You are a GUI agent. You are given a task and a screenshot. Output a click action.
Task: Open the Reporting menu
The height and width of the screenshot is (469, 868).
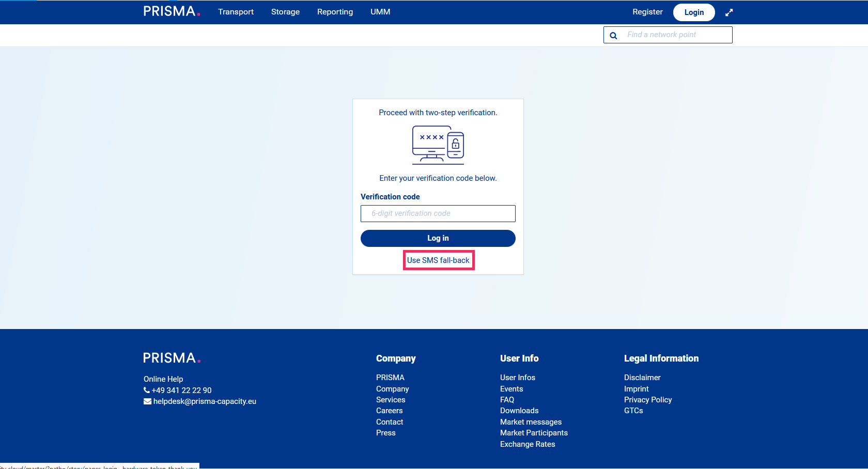(335, 12)
